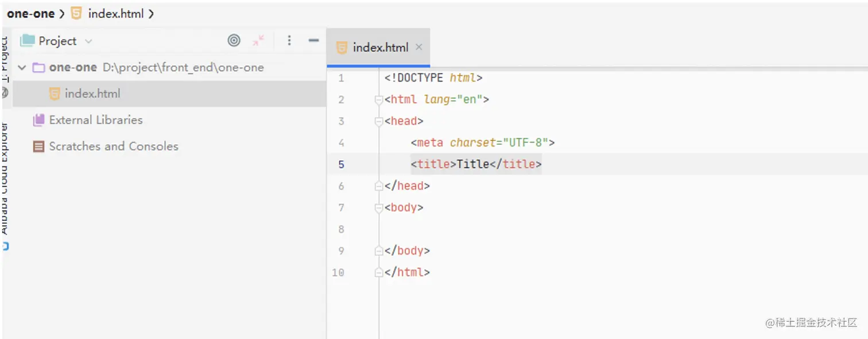Screen dimensions: 868x339
Task: Click the one-one folder icon in tree
Action: 38,68
